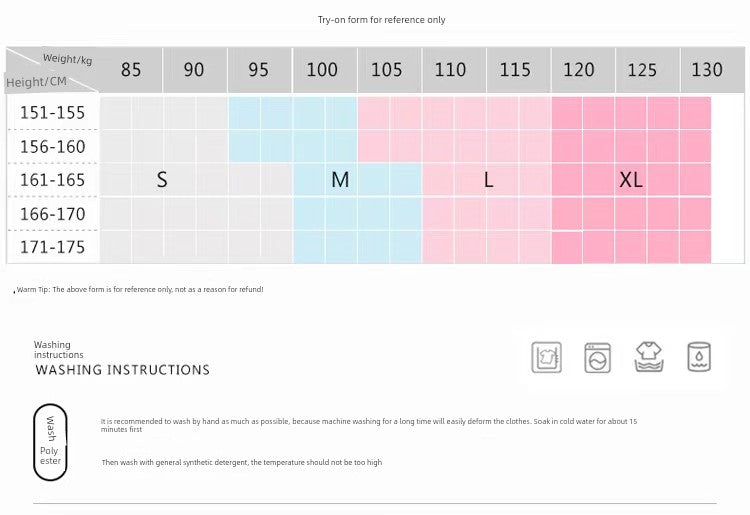The height and width of the screenshot is (515, 750).
Task: Click the 130 weight column header
Action: (707, 70)
